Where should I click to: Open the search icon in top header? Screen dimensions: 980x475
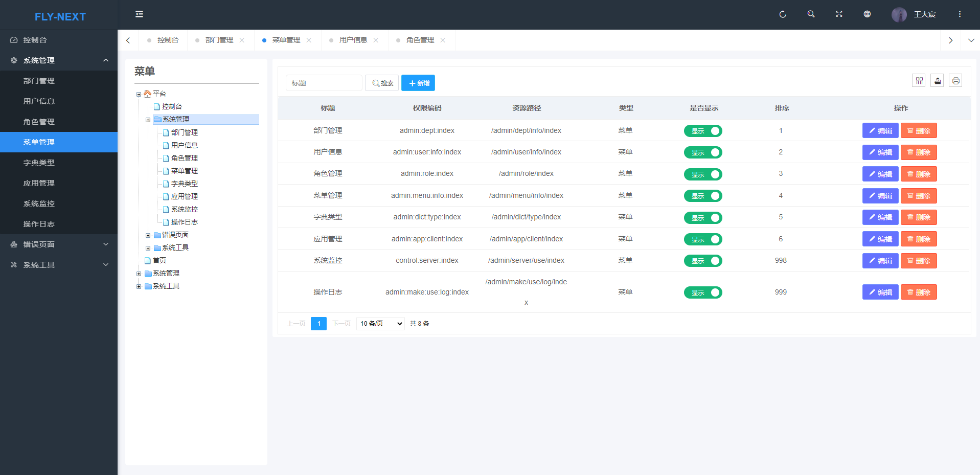click(811, 14)
